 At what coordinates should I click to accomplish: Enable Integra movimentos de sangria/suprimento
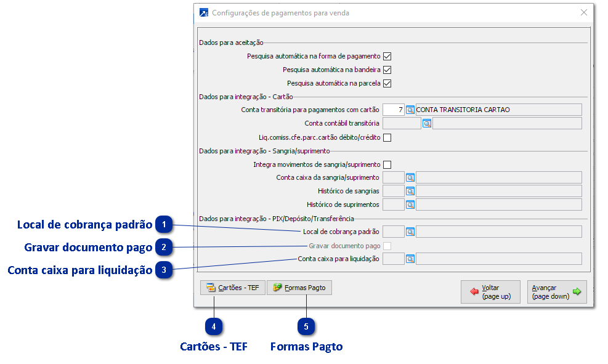(387, 165)
